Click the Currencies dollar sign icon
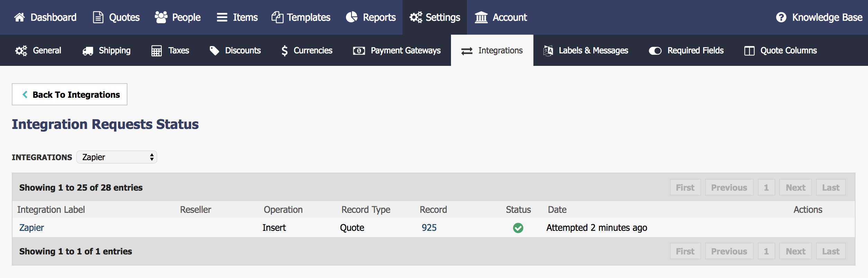Viewport: 868px width, 278px height. [x=284, y=51]
